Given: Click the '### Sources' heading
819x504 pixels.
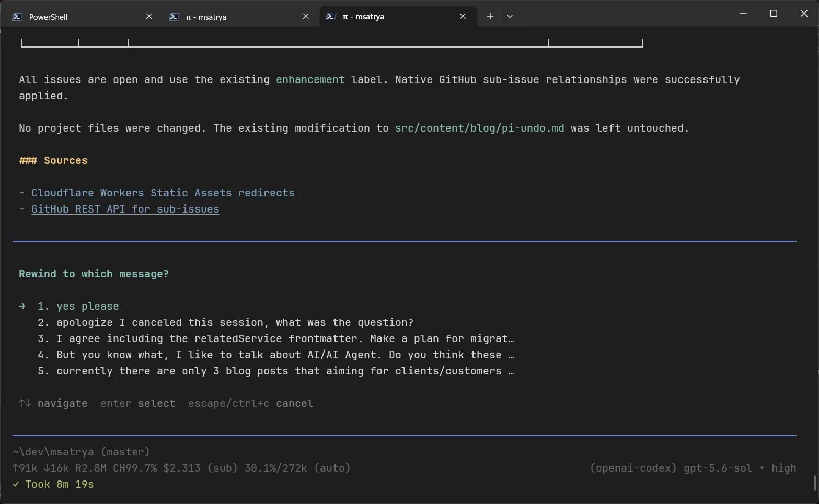Looking at the screenshot, I should (53, 160).
